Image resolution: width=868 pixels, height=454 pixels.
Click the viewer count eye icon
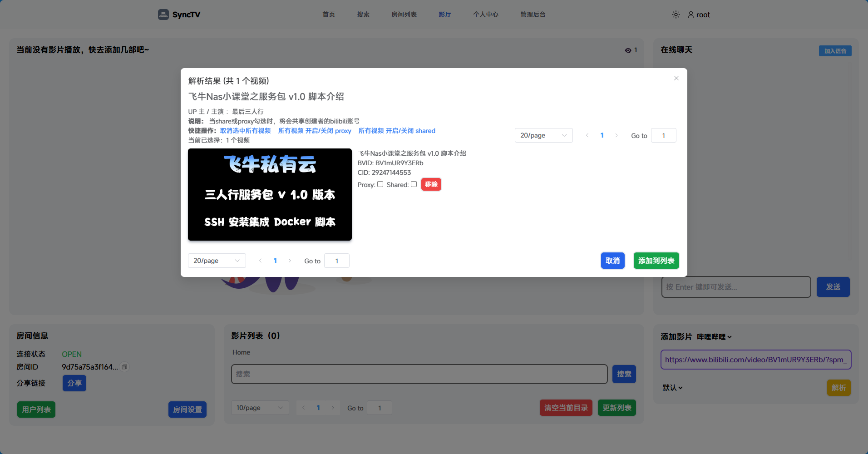coord(628,50)
